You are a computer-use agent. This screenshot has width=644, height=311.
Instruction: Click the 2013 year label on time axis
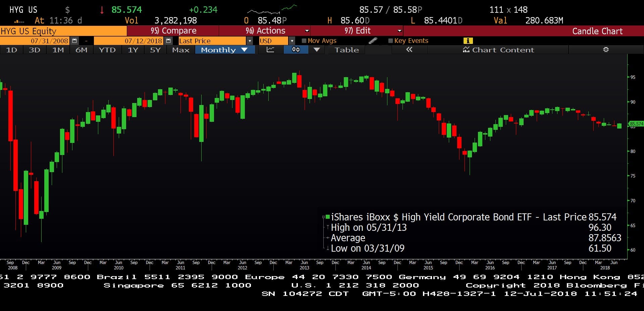(x=304, y=268)
